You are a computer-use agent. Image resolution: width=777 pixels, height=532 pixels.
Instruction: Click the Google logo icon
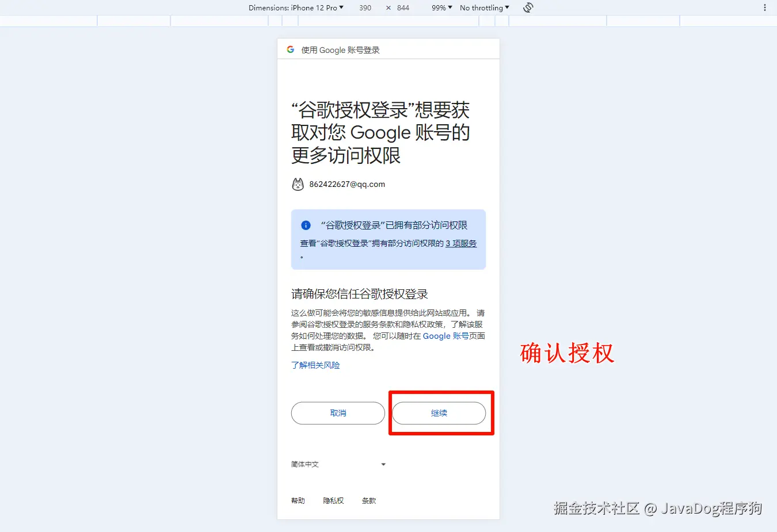point(291,49)
